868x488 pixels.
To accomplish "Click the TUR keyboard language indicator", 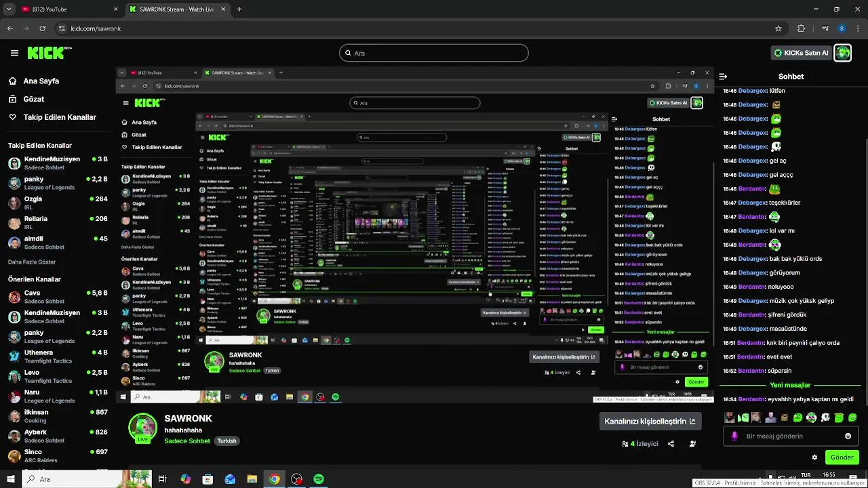I will [806, 476].
